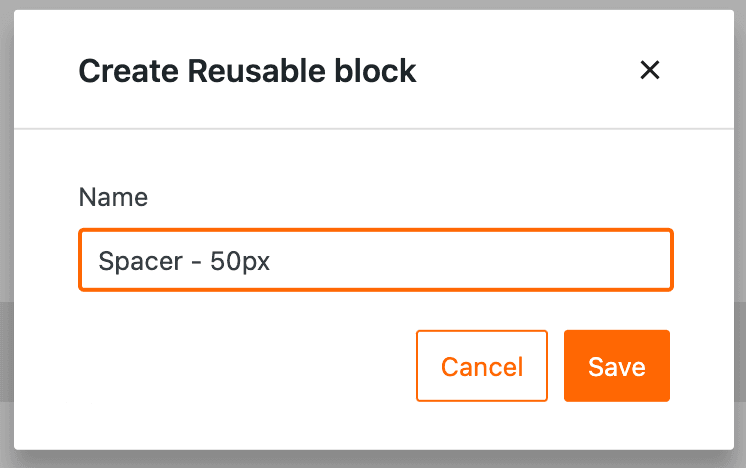Close the Create Reusable block dialog
Screen dimensions: 746x468
[650, 70]
